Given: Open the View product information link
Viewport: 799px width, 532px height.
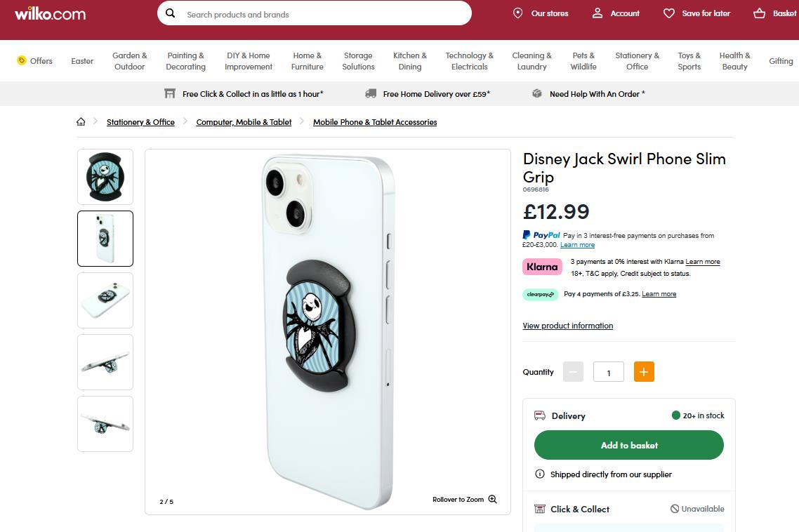Looking at the screenshot, I should coord(567,326).
